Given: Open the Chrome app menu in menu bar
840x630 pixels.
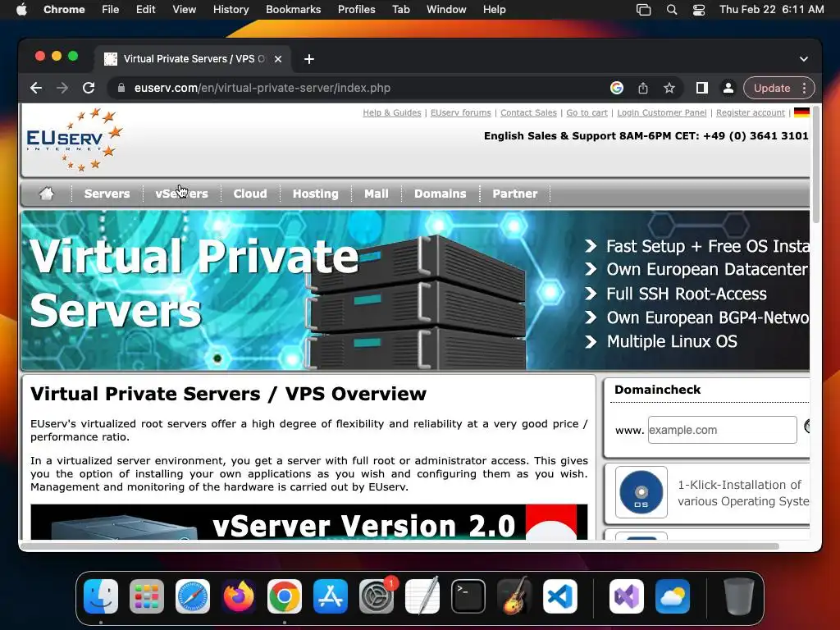Looking at the screenshot, I should 64,10.
